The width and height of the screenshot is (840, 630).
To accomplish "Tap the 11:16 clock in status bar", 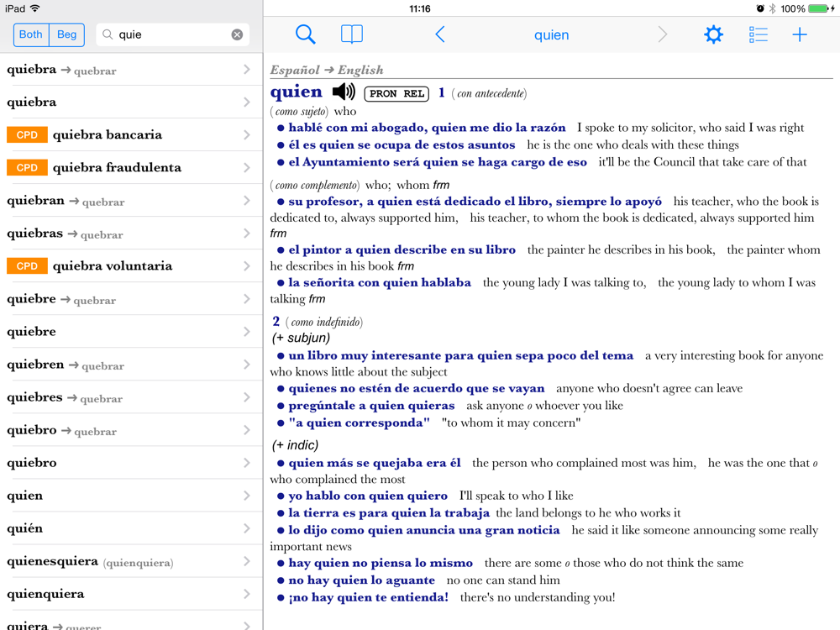I will [x=419, y=8].
